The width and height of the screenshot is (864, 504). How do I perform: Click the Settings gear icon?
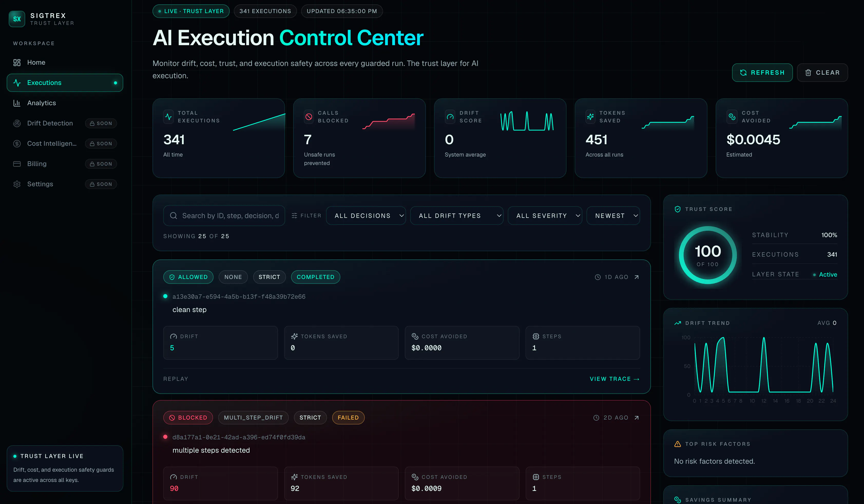17,184
